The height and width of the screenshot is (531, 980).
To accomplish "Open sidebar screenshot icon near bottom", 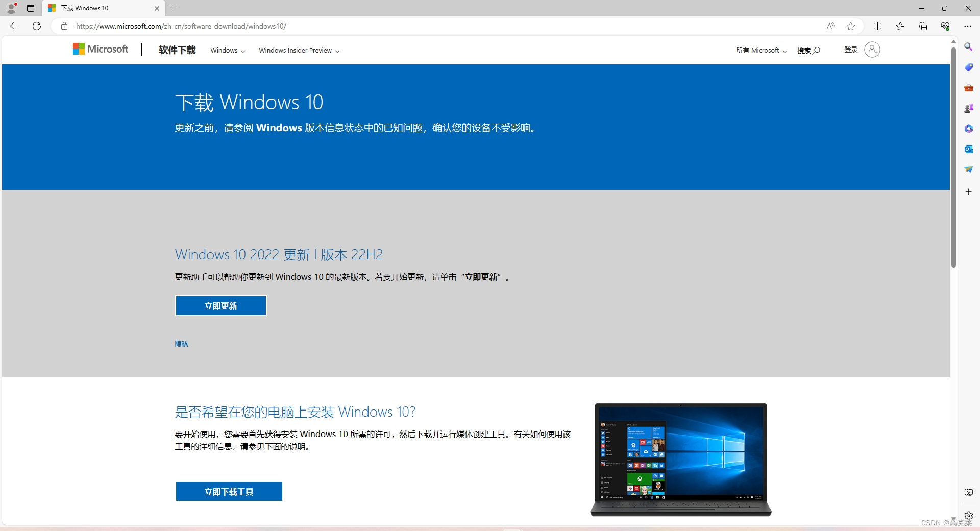I will coord(968,493).
